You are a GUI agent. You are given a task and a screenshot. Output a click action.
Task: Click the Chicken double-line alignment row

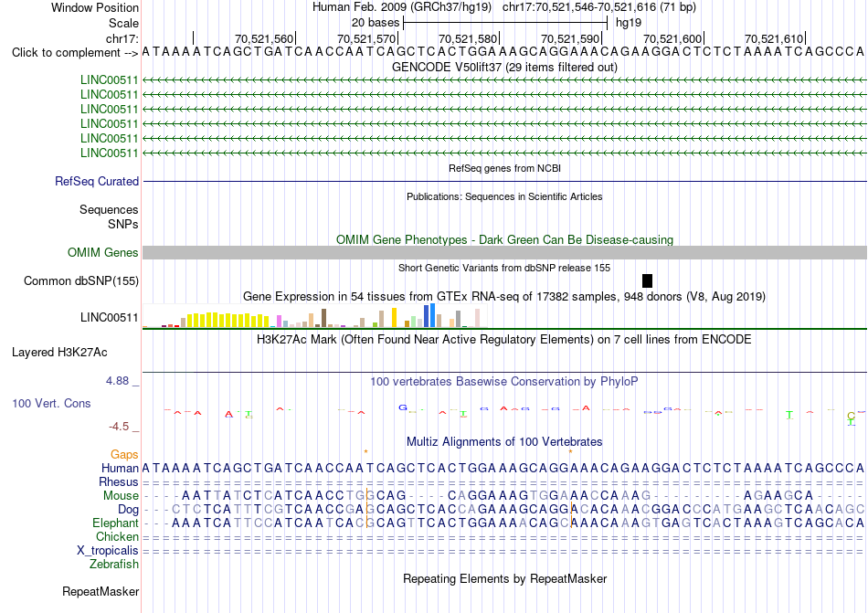[504, 537]
